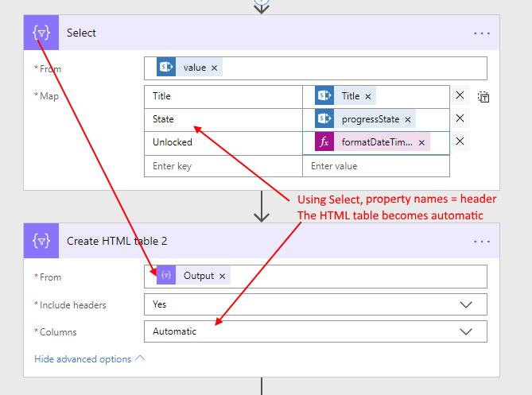Remove the progressState token
Screen dimensions: 532x395
pos(408,119)
